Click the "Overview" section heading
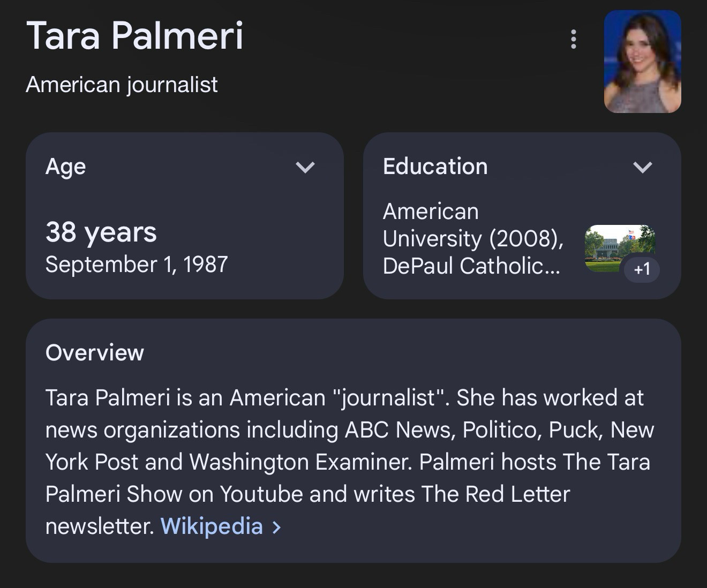The height and width of the screenshot is (588, 707). click(95, 353)
